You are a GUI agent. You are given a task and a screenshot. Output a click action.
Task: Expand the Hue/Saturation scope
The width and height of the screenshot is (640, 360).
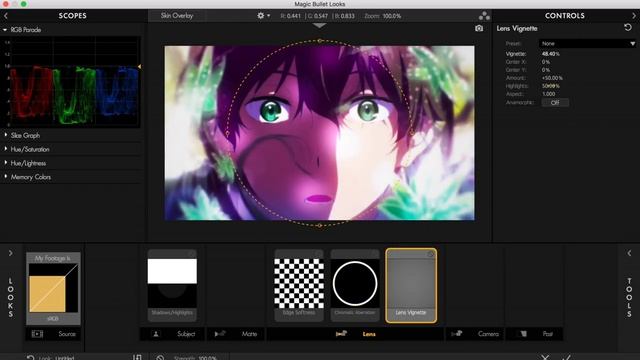tap(6, 149)
